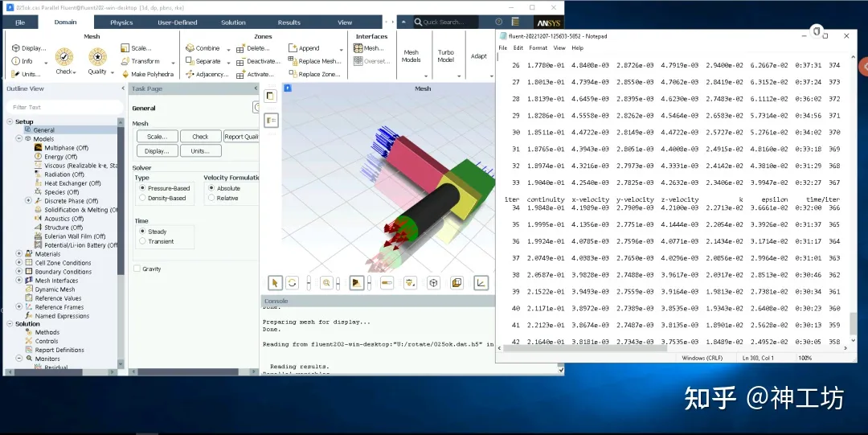Open the Check dropdown arrow in ribbon
Image resolution: width=868 pixels, height=435 pixels.
pyautogui.click(x=75, y=72)
